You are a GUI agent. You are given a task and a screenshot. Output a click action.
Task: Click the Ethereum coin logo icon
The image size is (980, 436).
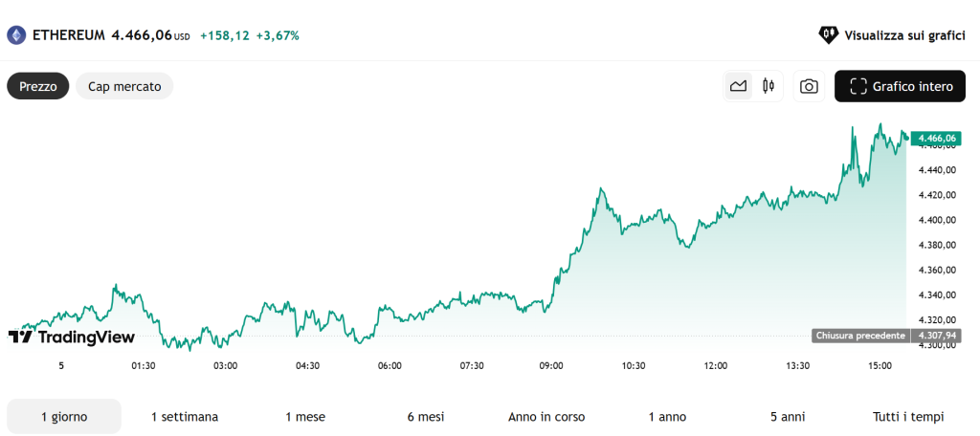click(16, 35)
